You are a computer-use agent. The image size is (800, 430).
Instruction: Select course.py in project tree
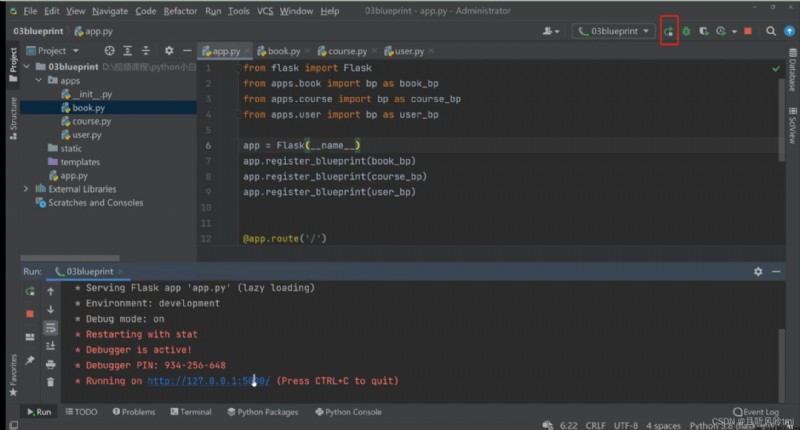pyautogui.click(x=86, y=121)
